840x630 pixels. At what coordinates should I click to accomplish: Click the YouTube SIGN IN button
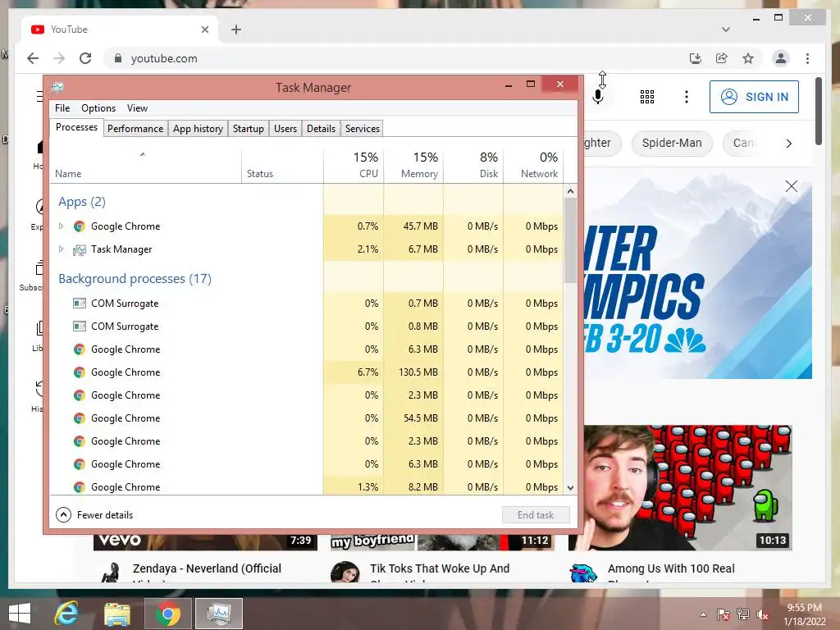(754, 97)
